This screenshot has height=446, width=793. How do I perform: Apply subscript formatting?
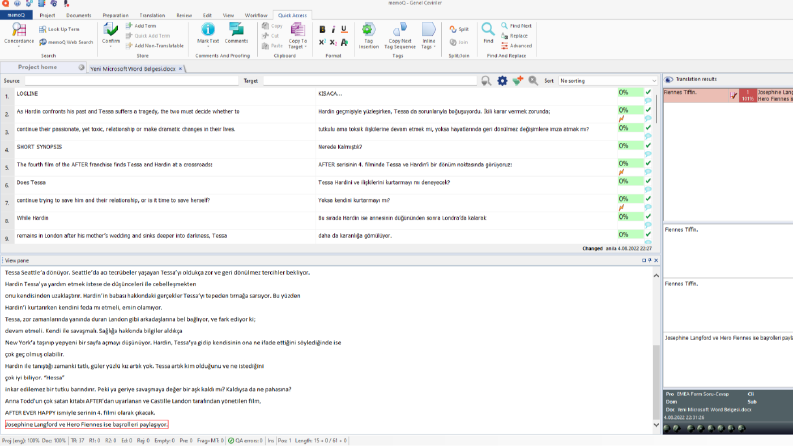coord(333,42)
